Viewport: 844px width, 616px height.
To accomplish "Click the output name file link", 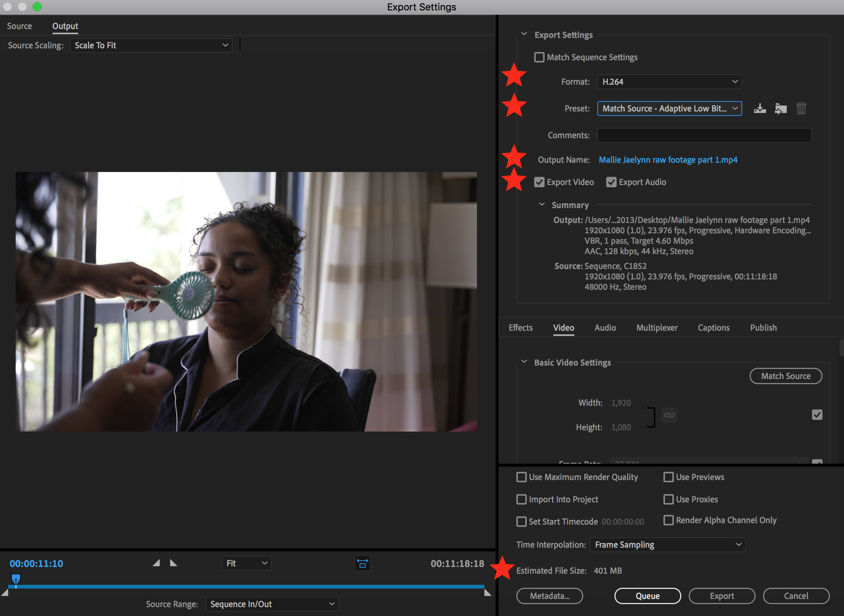I will (668, 160).
